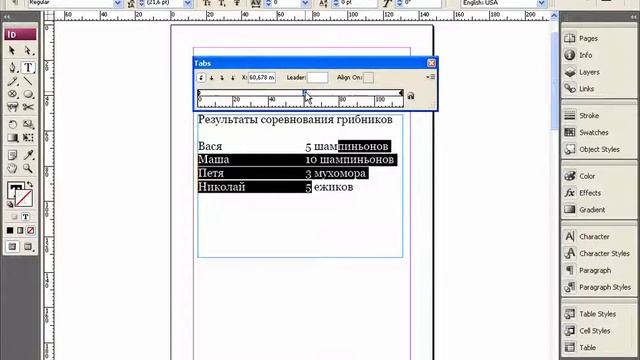
Task: Select the Pen tool
Action: [12, 67]
